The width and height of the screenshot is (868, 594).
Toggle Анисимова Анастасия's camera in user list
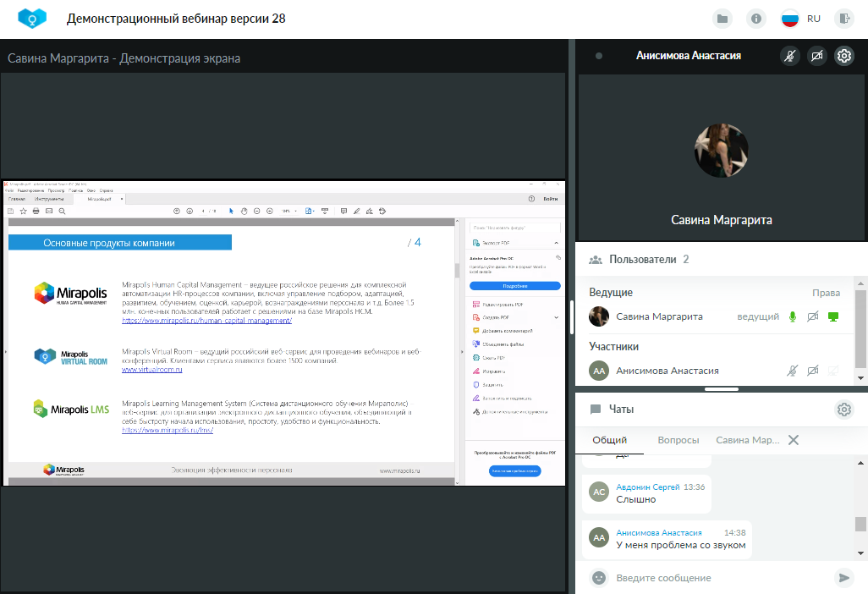[x=813, y=371]
